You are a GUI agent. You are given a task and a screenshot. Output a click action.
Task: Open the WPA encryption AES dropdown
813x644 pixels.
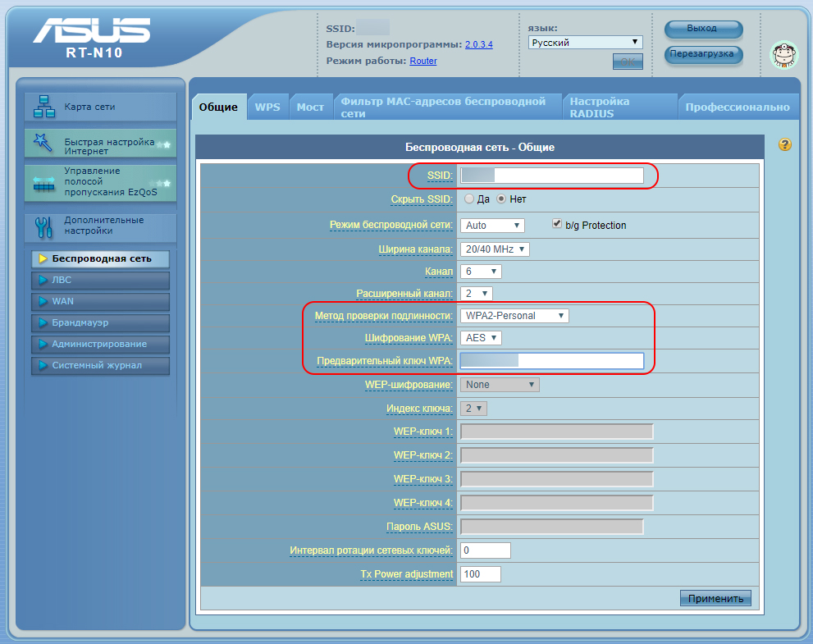[x=481, y=338]
